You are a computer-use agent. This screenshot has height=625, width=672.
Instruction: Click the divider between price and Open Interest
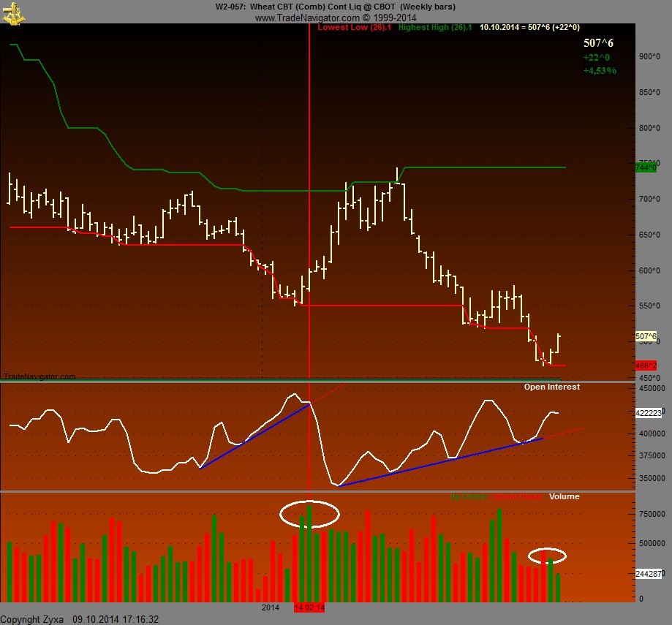336,382
